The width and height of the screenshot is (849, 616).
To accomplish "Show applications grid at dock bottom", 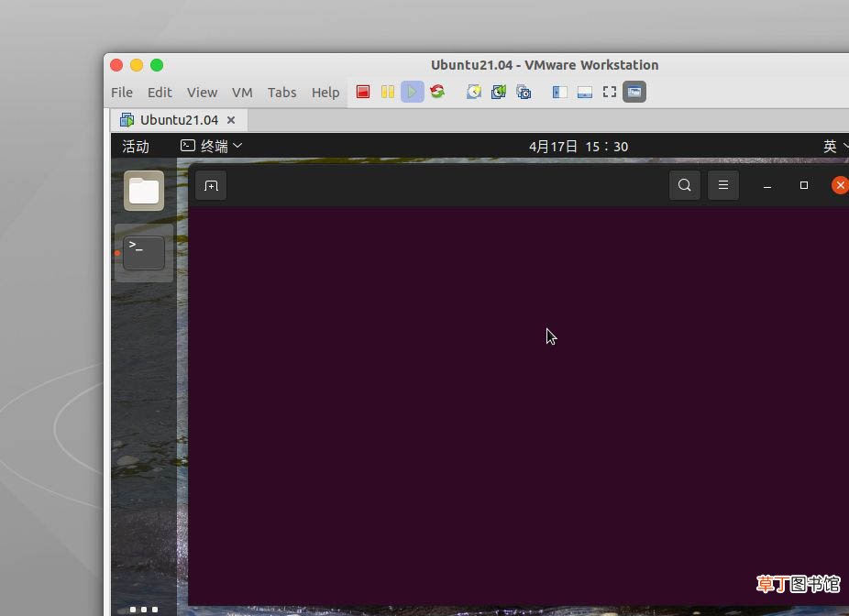I will click(143, 610).
